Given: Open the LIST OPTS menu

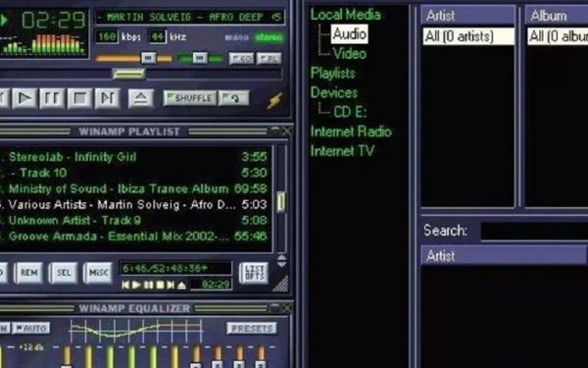Looking at the screenshot, I should [x=254, y=273].
